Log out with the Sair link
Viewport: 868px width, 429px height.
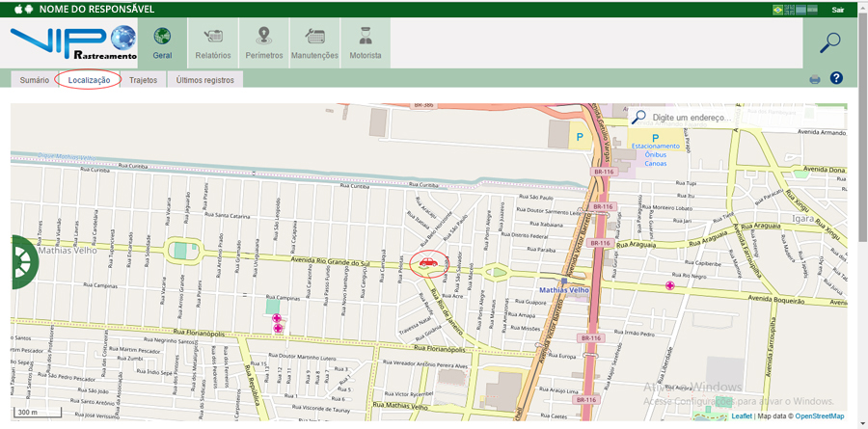coord(837,10)
